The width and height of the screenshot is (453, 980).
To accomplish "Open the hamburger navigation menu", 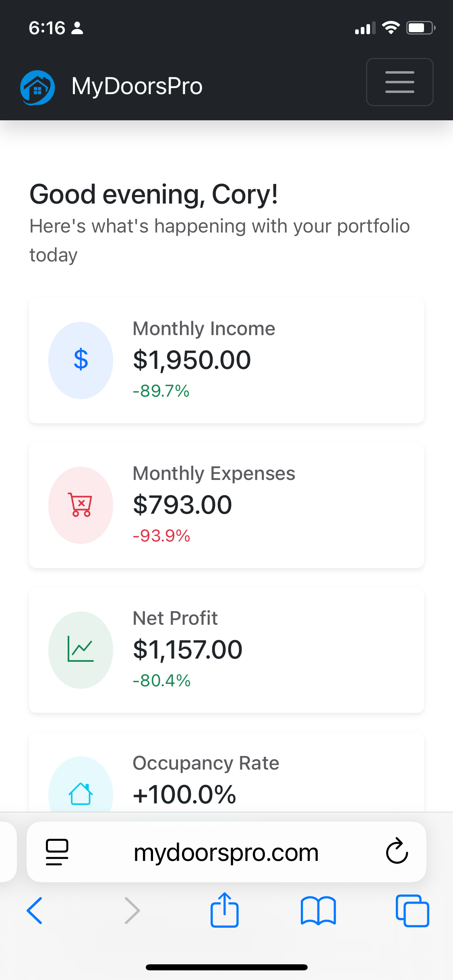I will [399, 82].
